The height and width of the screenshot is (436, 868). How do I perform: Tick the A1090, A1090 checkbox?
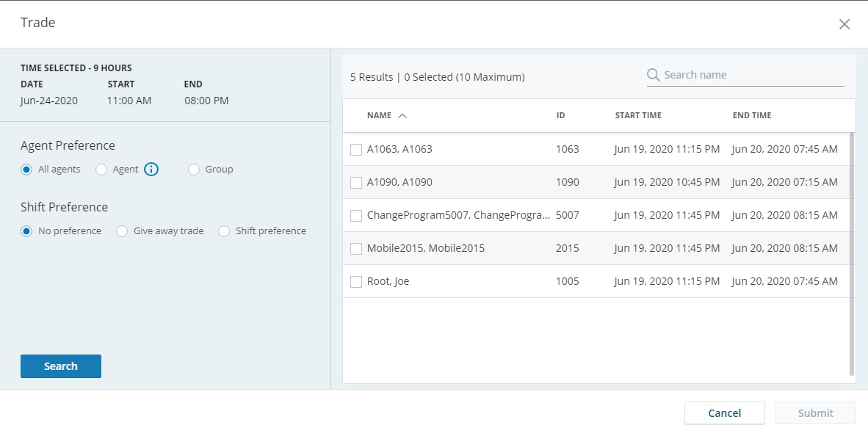pos(356,183)
